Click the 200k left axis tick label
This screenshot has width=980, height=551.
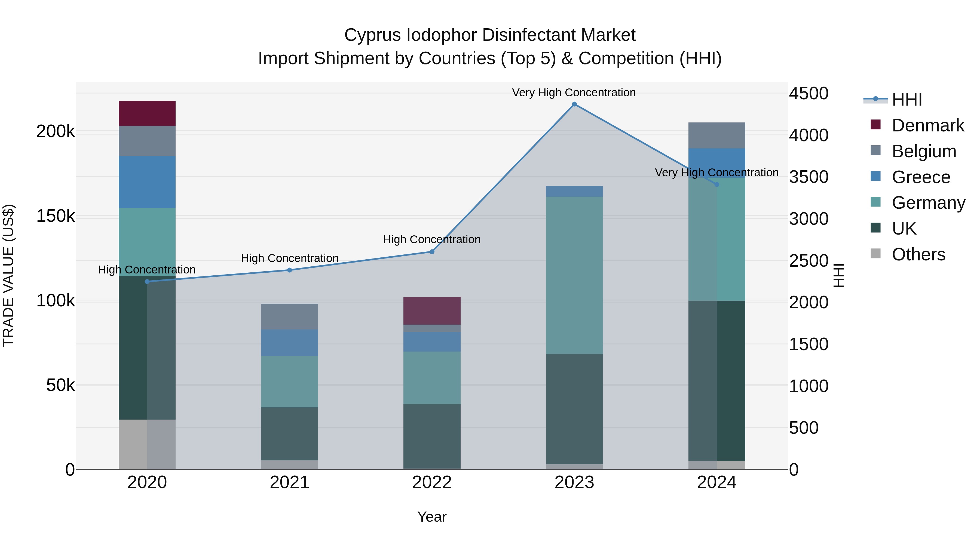coord(56,132)
